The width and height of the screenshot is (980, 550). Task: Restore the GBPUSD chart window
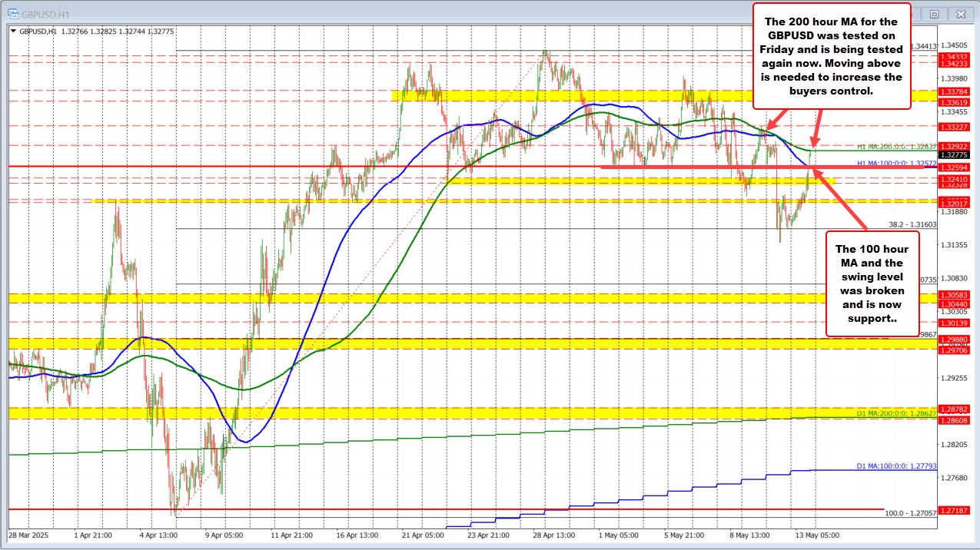tap(935, 14)
